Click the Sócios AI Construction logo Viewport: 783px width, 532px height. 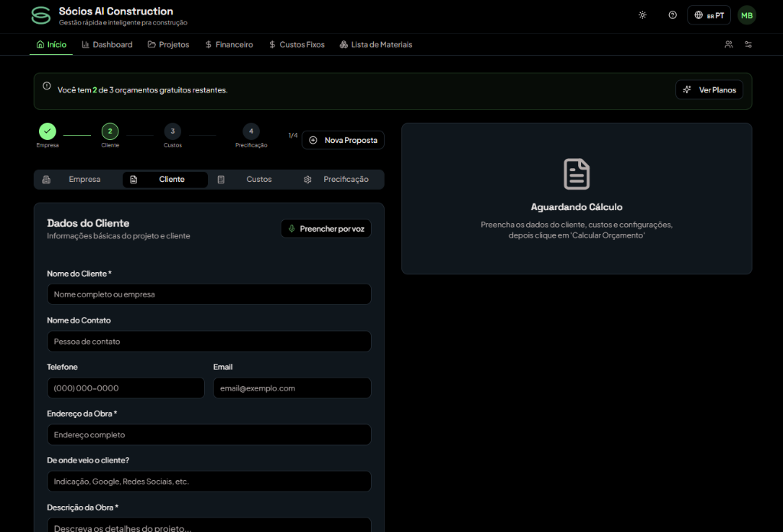click(x=41, y=15)
